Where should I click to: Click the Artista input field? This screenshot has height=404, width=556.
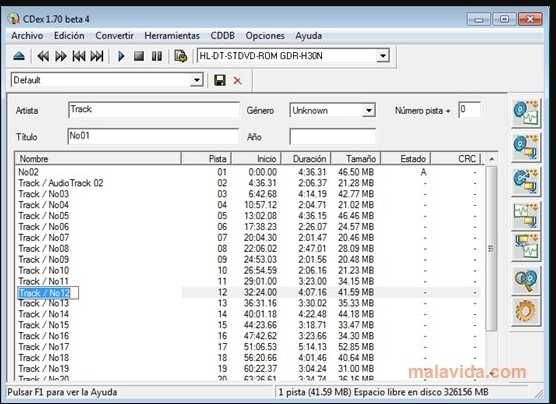tap(154, 110)
